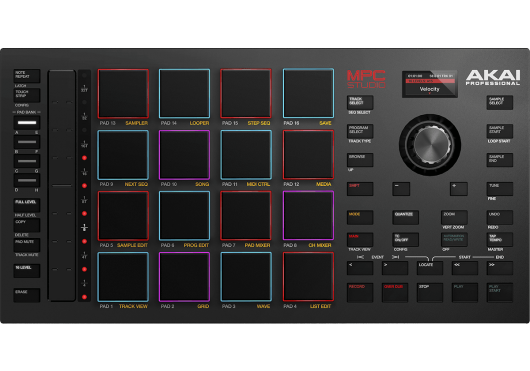Click the plus button below the dial
Image resolution: width=530 pixels, height=371 pixels.
(x=459, y=189)
